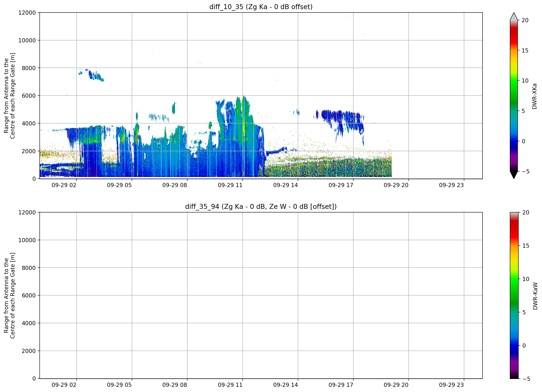This screenshot has width=542, height=392.
Task: Click the 09-29 02 tick label on top plot
Action: point(64,185)
